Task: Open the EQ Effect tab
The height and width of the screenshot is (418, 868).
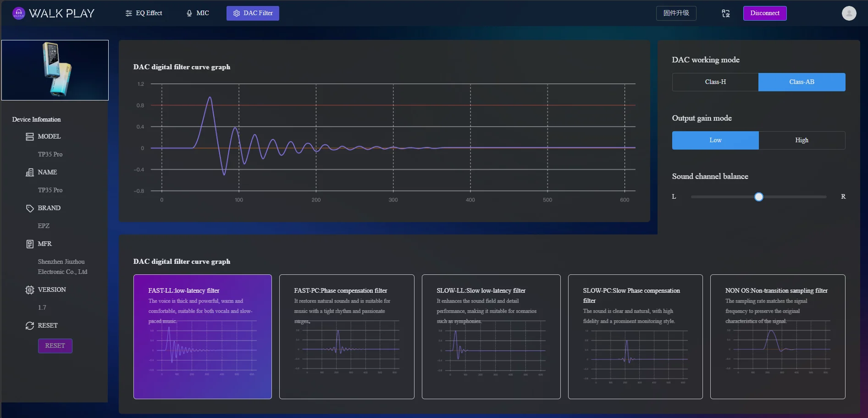Action: click(x=144, y=13)
